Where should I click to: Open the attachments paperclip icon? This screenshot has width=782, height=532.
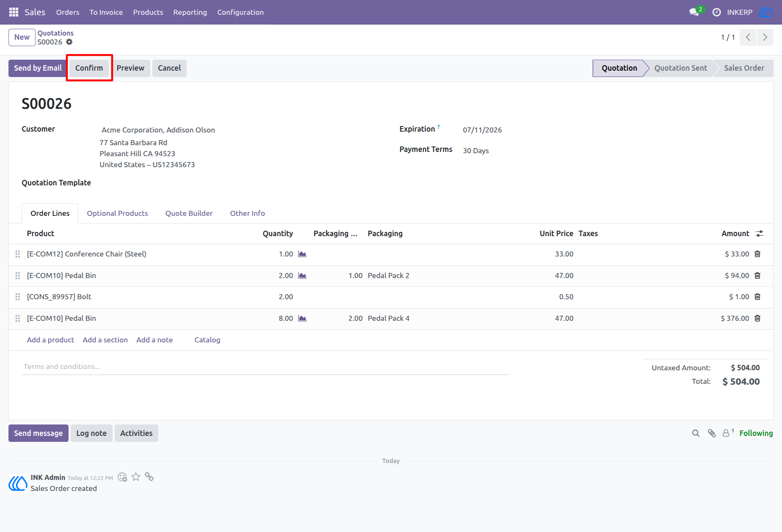[x=712, y=433]
